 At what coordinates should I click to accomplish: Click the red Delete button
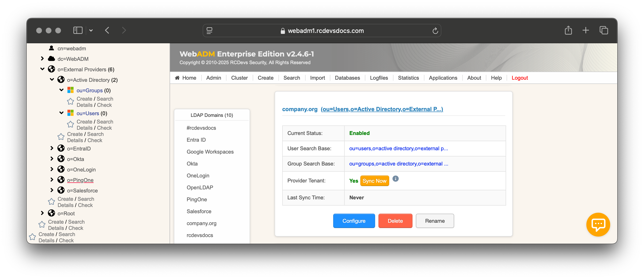pyautogui.click(x=395, y=221)
